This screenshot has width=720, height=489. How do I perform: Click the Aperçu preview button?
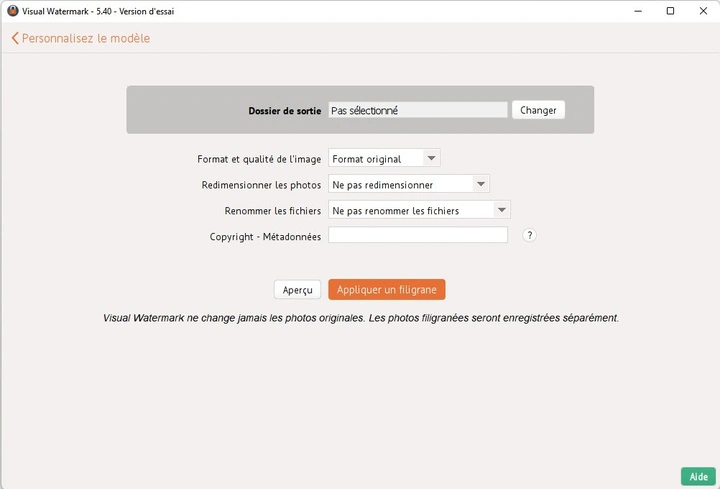click(x=298, y=290)
